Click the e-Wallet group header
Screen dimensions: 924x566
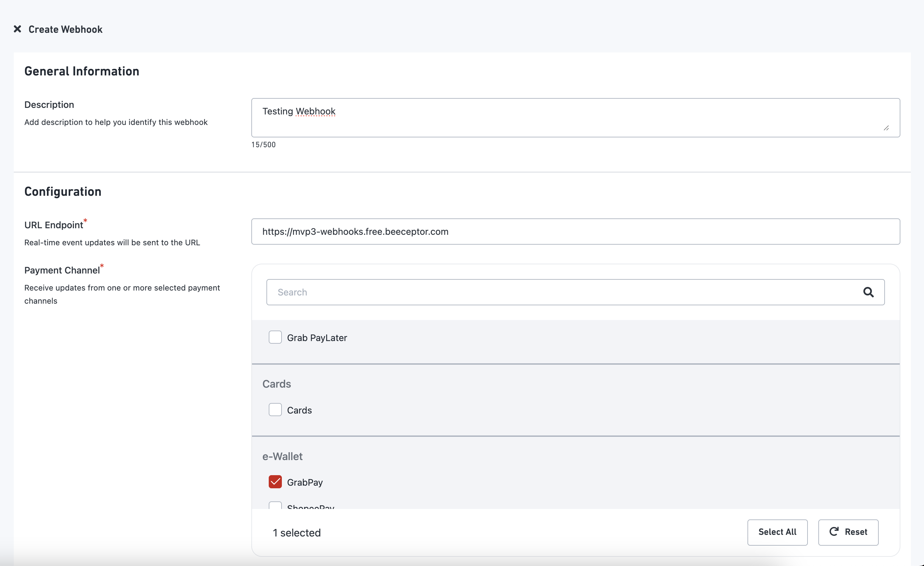click(283, 456)
